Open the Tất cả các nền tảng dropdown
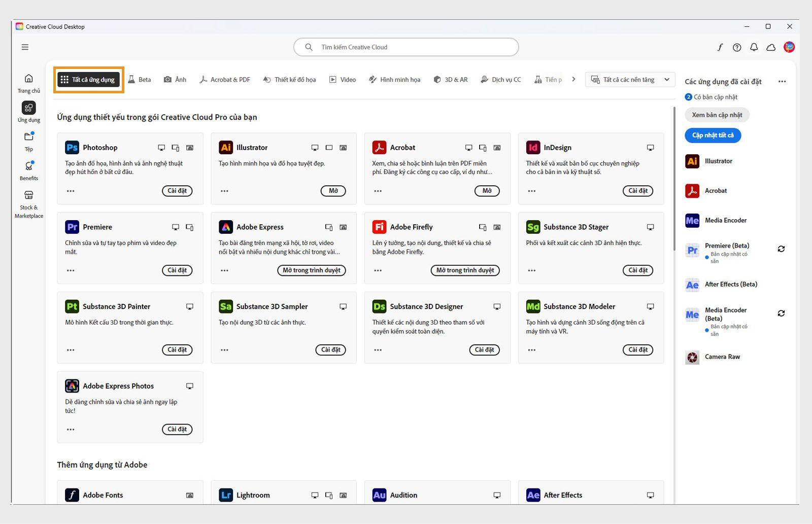Screen dimensions: 812x524 pyautogui.click(x=629, y=79)
